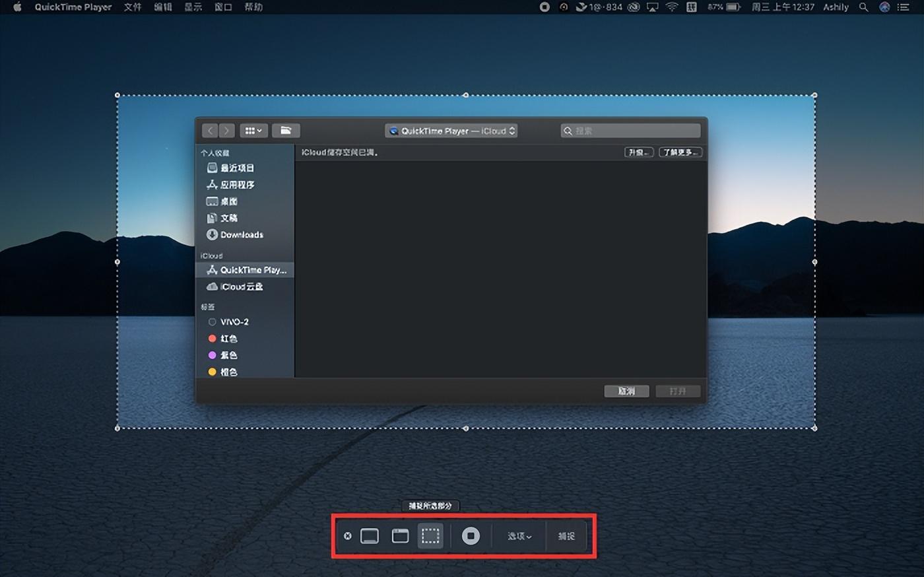Open the 编辑 menu

163,7
